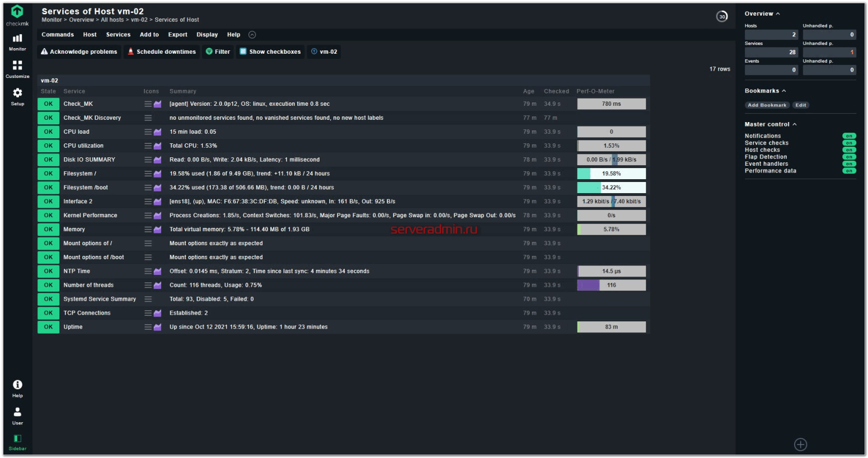Open the Setup gear icon

pyautogui.click(x=17, y=92)
